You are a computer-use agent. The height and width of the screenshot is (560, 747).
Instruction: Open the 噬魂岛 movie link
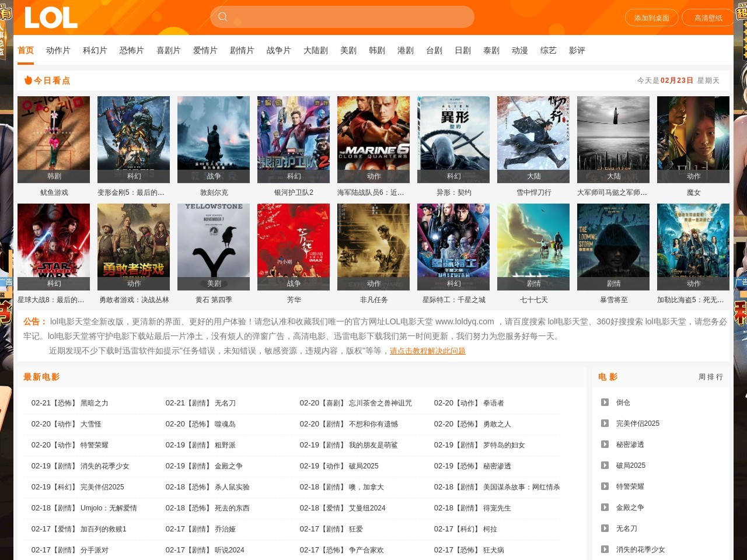coord(225,424)
